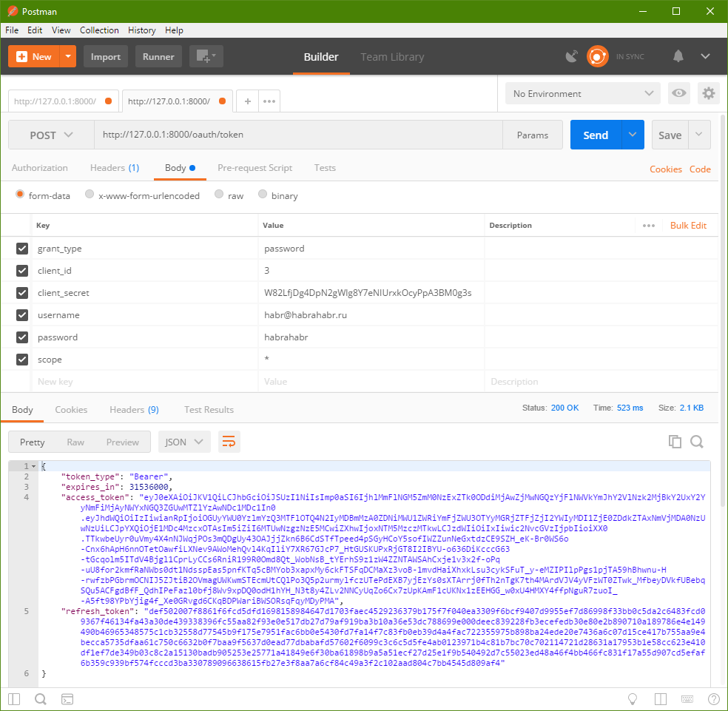This screenshot has width=728, height=711.
Task: Open the Postman console icon
Action: click(67, 699)
